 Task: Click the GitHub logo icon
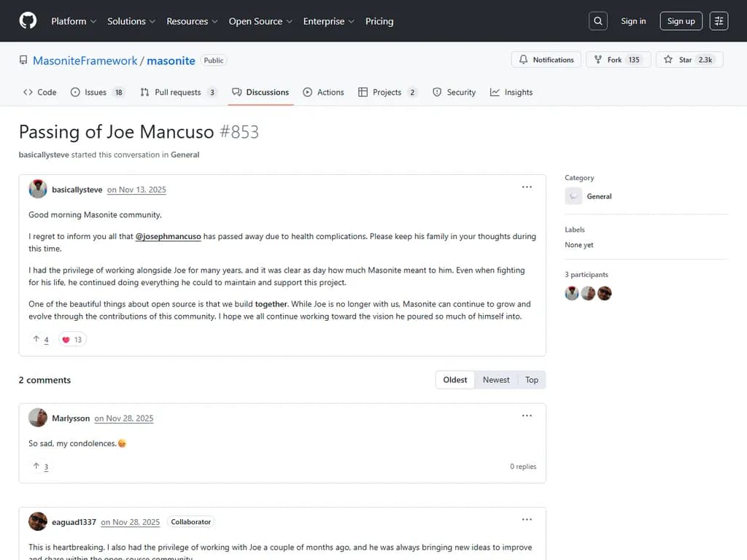pos(28,21)
